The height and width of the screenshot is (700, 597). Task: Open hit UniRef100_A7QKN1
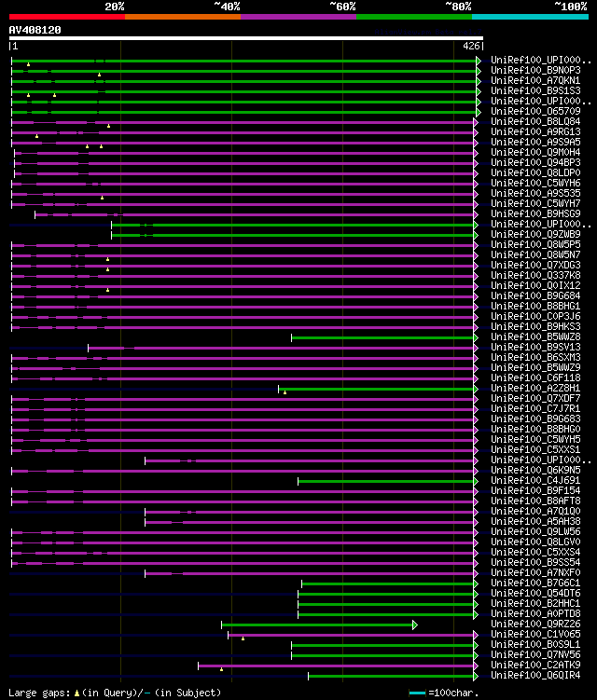click(535, 81)
